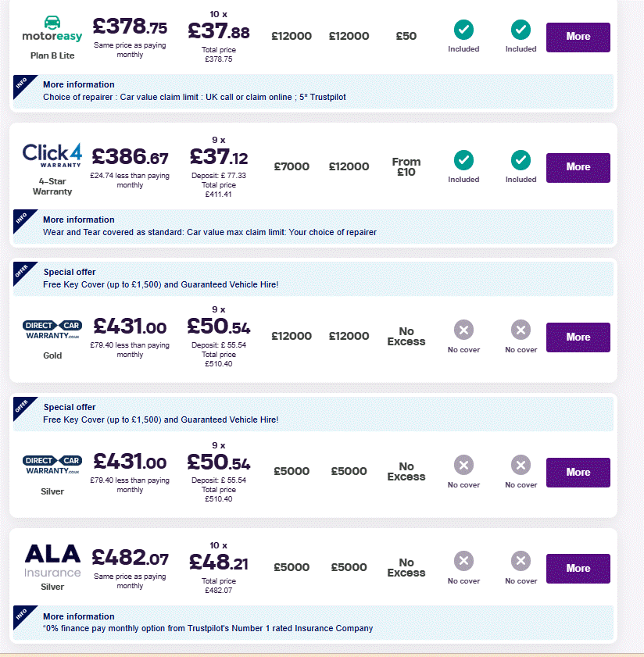Open More for ALA Insurance Silver
644x657 pixels.
[578, 569]
